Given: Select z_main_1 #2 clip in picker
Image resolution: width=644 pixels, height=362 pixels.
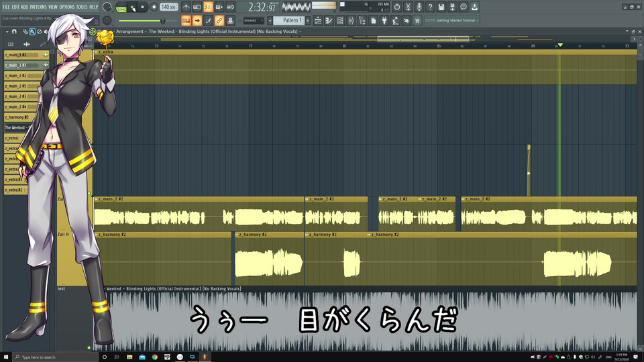Looking at the screenshot, I should (26, 54).
